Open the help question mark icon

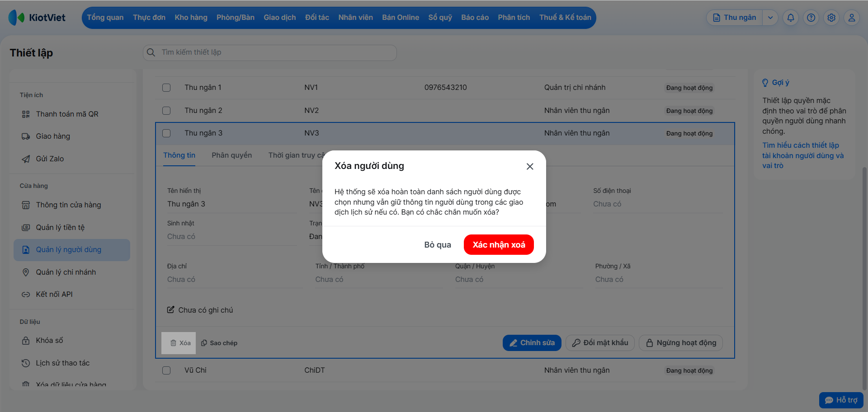pyautogui.click(x=811, y=18)
